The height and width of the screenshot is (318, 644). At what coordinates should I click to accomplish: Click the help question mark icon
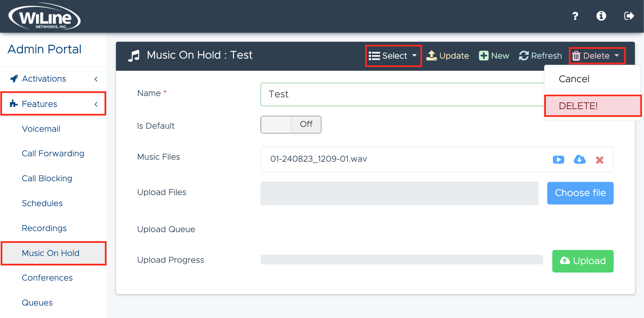[575, 16]
